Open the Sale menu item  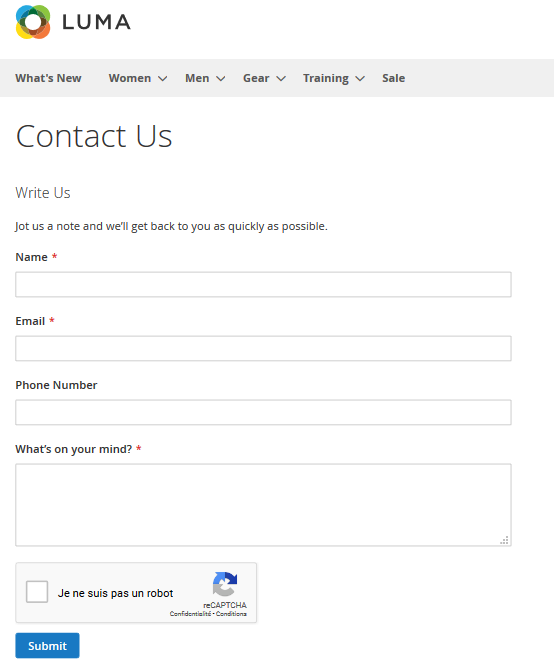(x=394, y=78)
